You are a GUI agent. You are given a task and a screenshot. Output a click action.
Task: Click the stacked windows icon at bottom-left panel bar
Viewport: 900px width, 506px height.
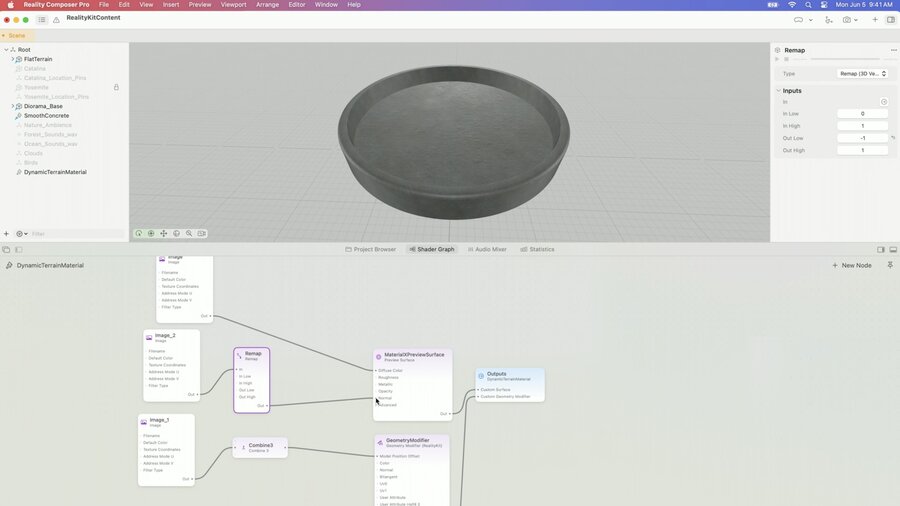(6, 250)
